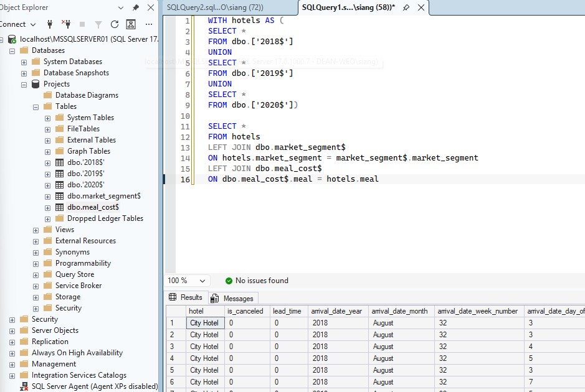Image resolution: width=585 pixels, height=392 pixels.
Task: Collapse the Databases folder
Action: tap(12, 51)
